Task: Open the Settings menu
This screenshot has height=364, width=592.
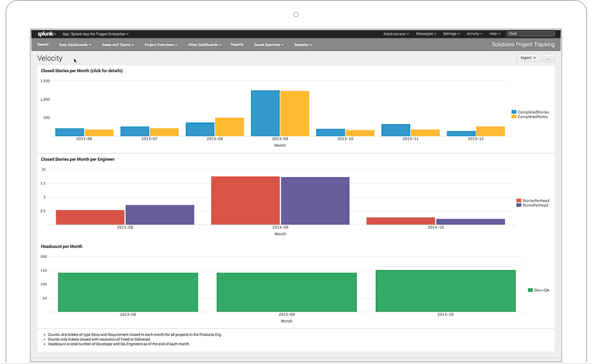Action: (x=452, y=34)
